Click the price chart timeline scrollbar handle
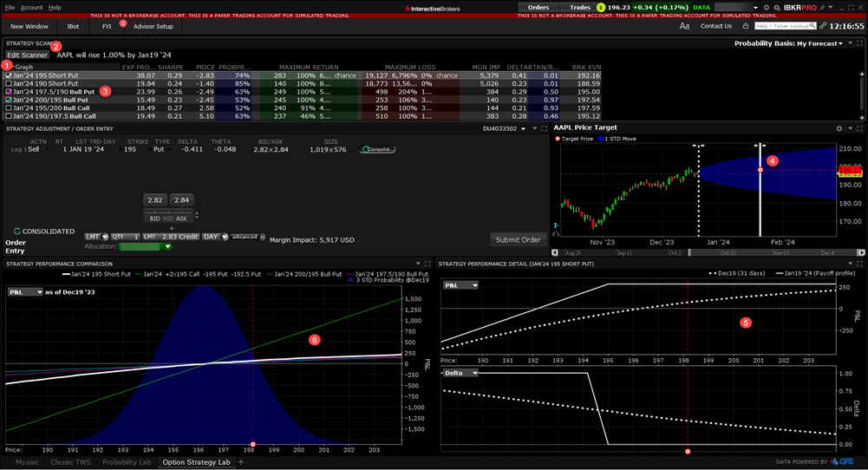This screenshot has width=868, height=470. (x=689, y=252)
